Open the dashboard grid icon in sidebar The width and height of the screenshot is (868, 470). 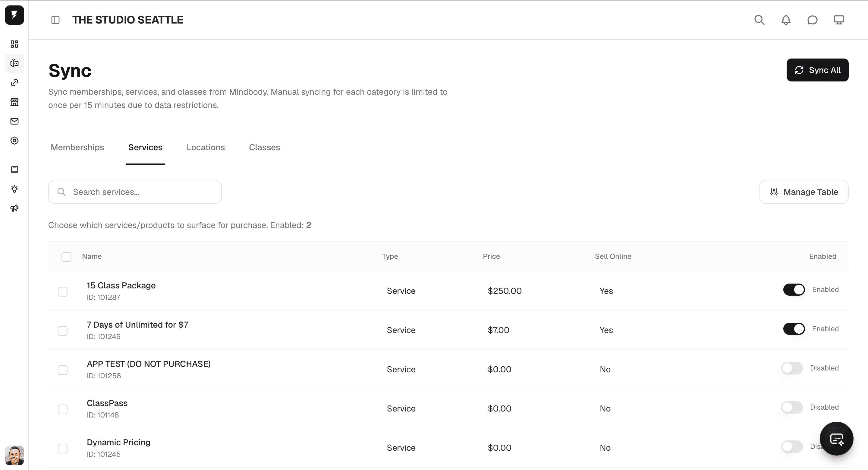[14, 44]
